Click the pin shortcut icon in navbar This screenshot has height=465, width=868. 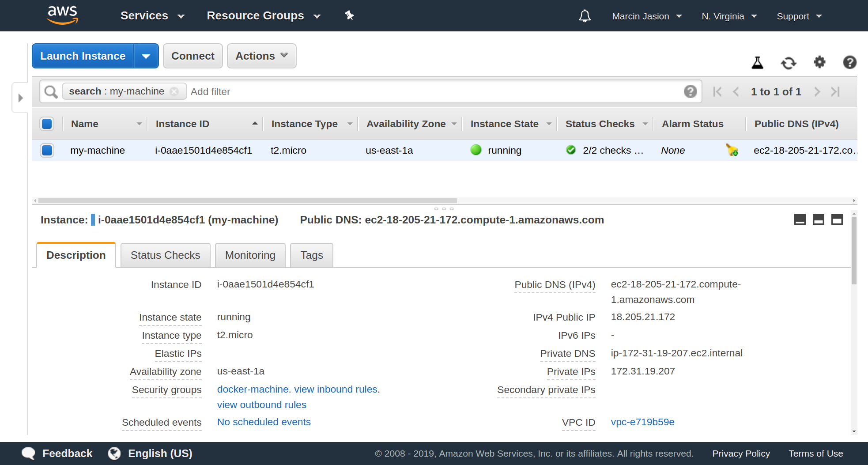pyautogui.click(x=349, y=16)
